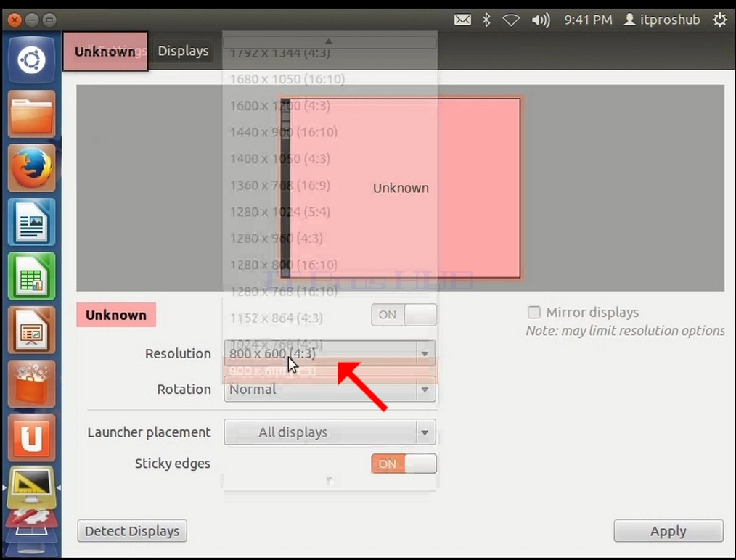The height and width of the screenshot is (560, 736).
Task: Select 1680 x 1050 (16:10) resolution
Action: 330,79
